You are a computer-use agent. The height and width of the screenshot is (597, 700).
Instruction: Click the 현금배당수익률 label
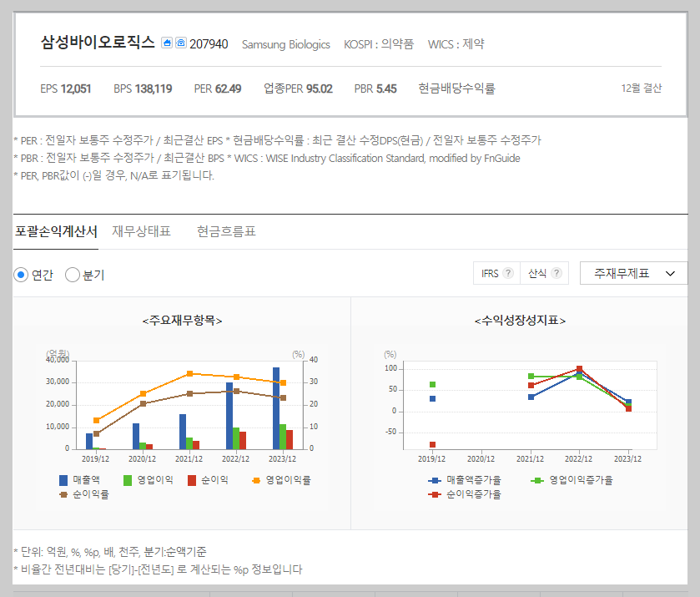point(456,89)
